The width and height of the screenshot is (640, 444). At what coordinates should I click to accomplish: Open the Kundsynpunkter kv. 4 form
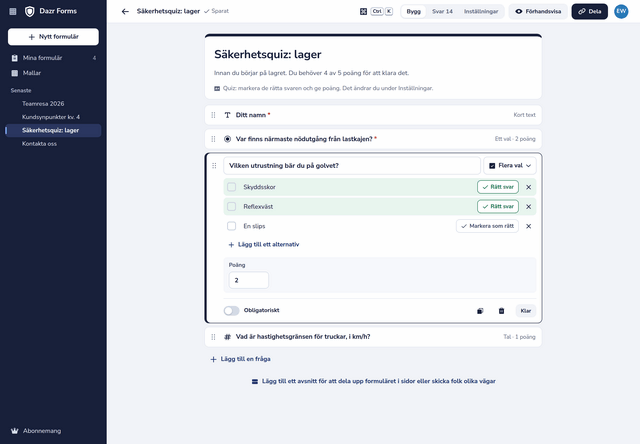[53, 117]
